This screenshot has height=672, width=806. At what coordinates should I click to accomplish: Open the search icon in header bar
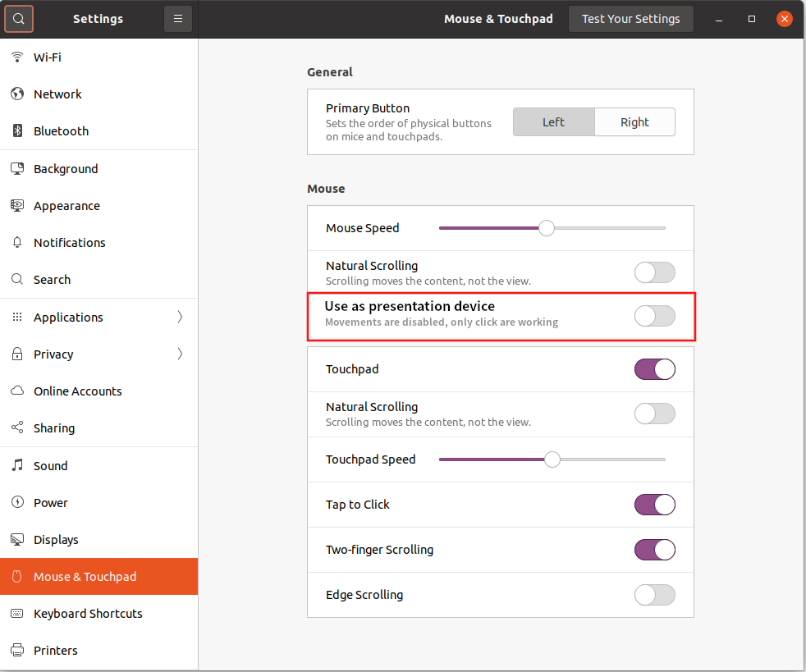(19, 18)
